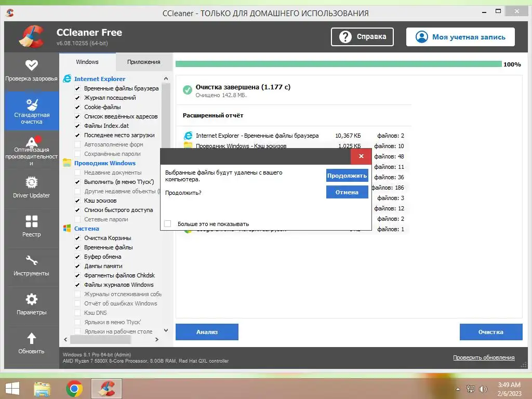This screenshot has height=399, width=532.
Task: Click the Internet Explorer icon in report row
Action: (188, 136)
